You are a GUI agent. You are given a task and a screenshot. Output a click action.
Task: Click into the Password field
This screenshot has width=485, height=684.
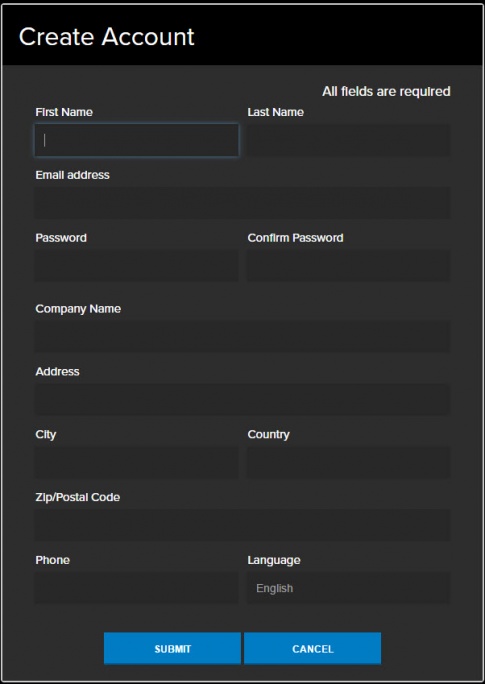tap(137, 266)
